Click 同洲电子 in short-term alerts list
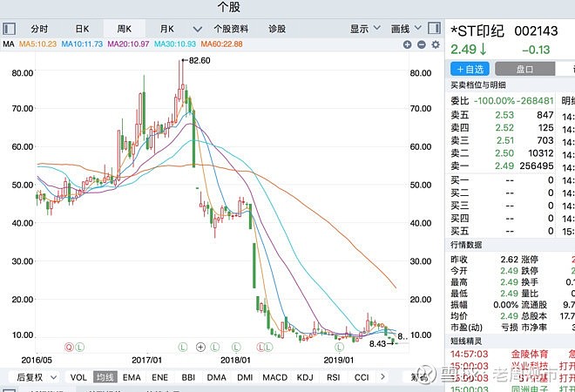 coord(530,389)
